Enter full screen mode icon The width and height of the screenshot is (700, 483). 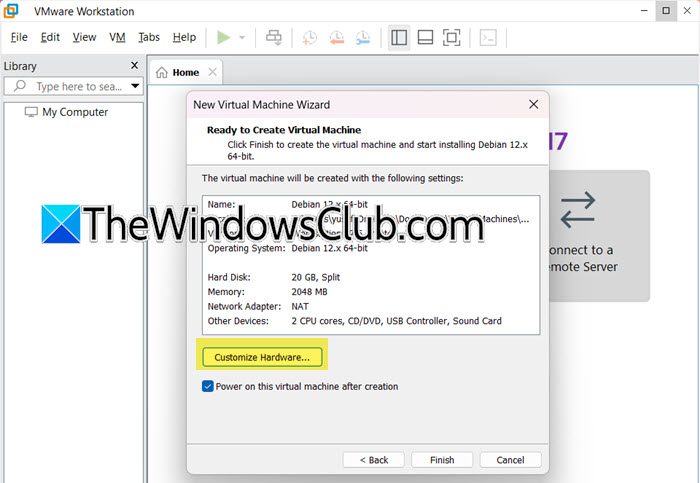(451, 37)
